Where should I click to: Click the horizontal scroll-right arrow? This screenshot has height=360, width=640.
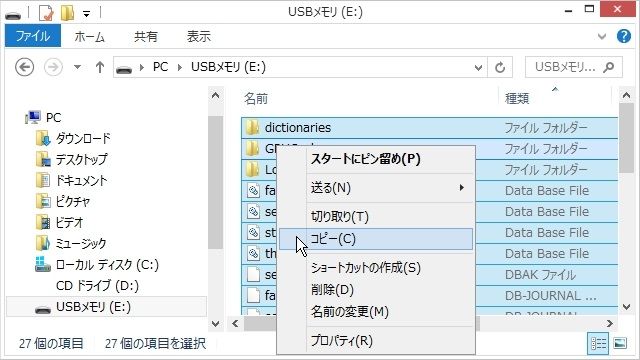(x=610, y=324)
